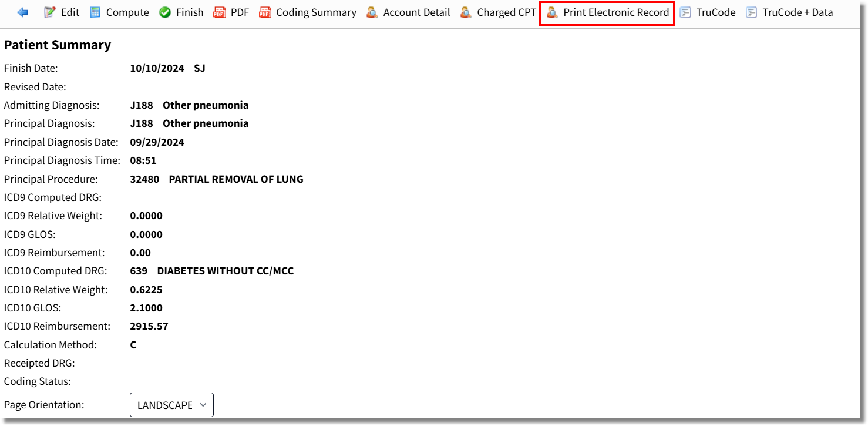Click ICD10 Reimbursement value 2915.57

coord(149,326)
